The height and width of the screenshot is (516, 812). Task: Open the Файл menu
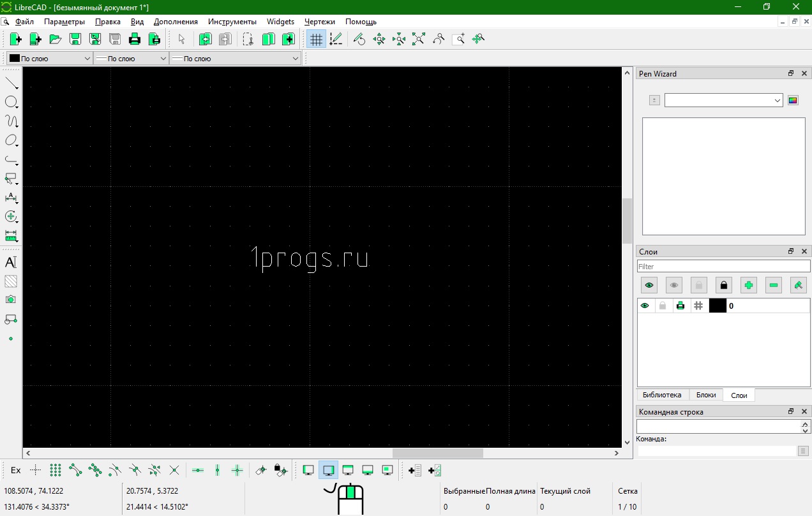[24, 21]
